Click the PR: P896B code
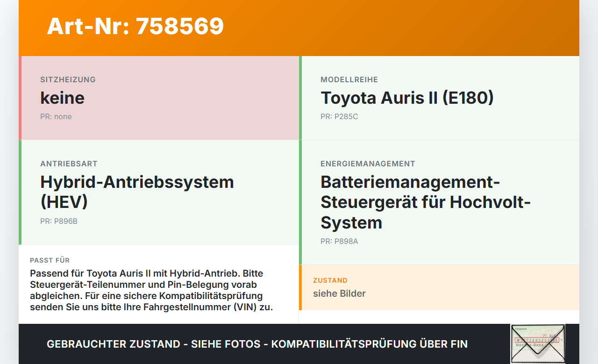 59,221
